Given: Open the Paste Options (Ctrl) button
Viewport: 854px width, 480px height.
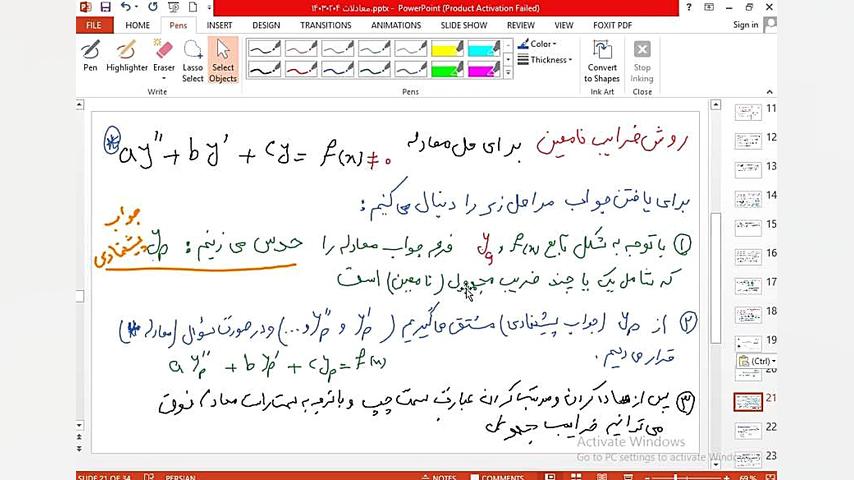Looking at the screenshot, I should click(x=756, y=361).
